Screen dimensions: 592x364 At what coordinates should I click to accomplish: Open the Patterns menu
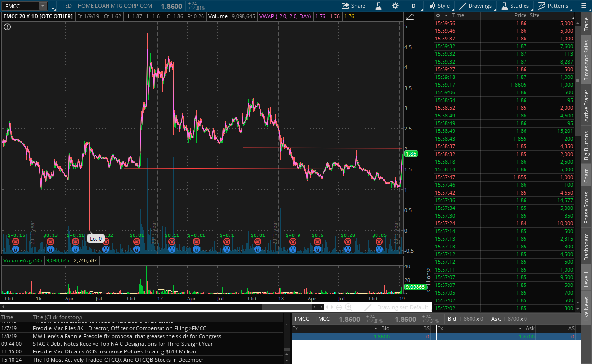[x=553, y=6]
